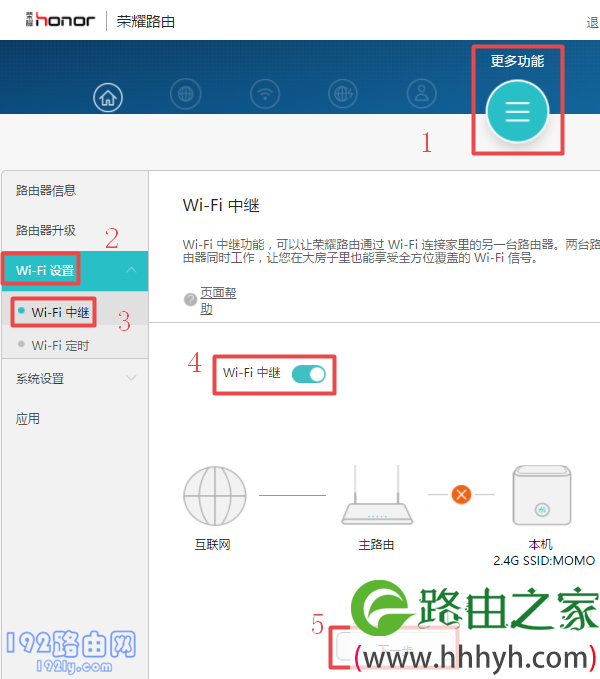
Task: Click the 2.4G SSID:MOMO text
Action: [x=544, y=560]
